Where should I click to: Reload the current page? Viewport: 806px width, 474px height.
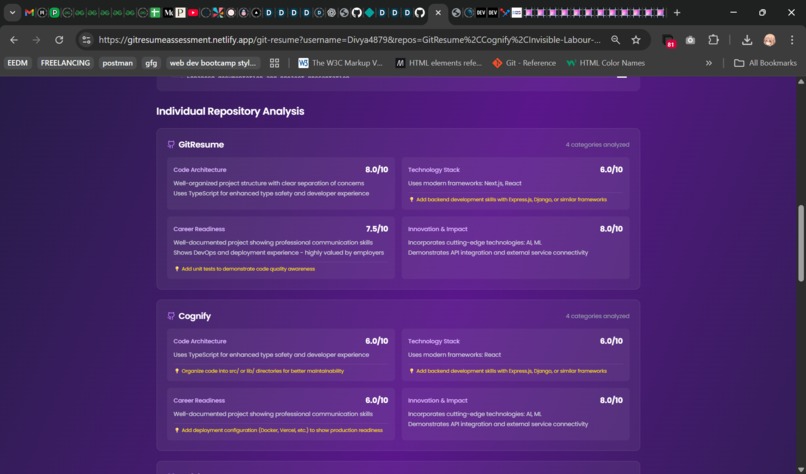59,40
